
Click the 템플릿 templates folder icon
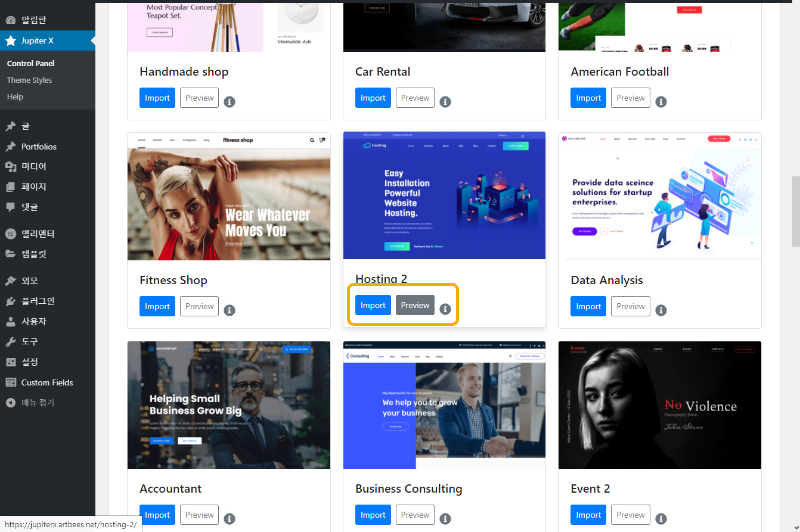pyautogui.click(x=11, y=254)
